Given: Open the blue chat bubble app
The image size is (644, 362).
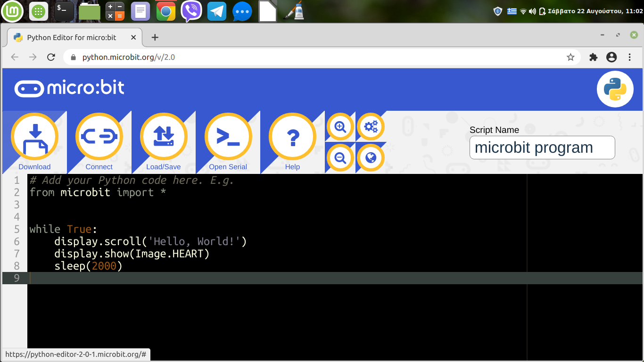Looking at the screenshot, I should coord(242,12).
